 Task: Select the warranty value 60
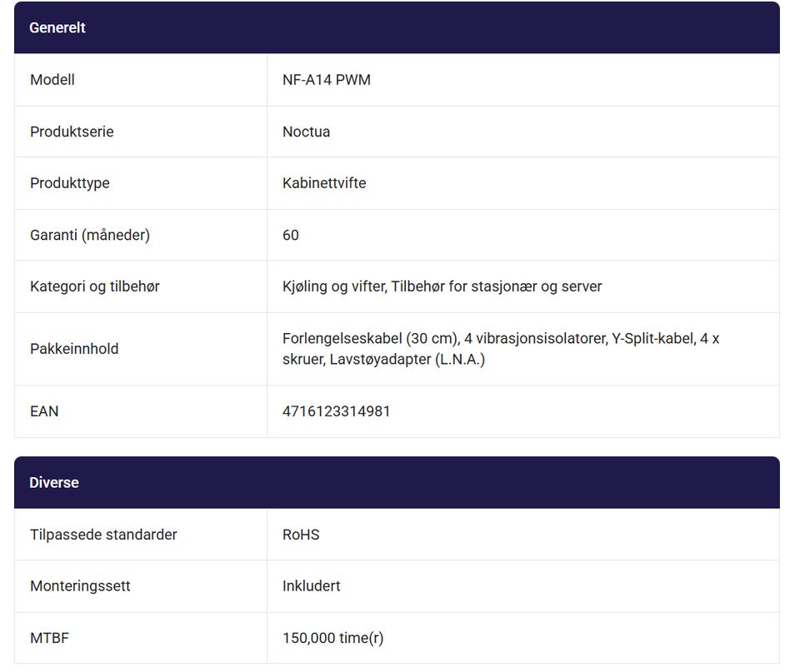[291, 235]
